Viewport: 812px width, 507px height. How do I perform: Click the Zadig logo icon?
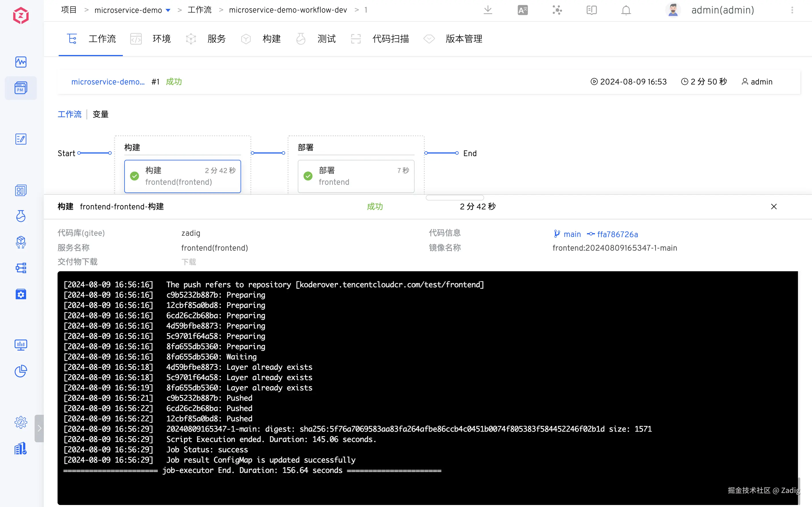[21, 15]
